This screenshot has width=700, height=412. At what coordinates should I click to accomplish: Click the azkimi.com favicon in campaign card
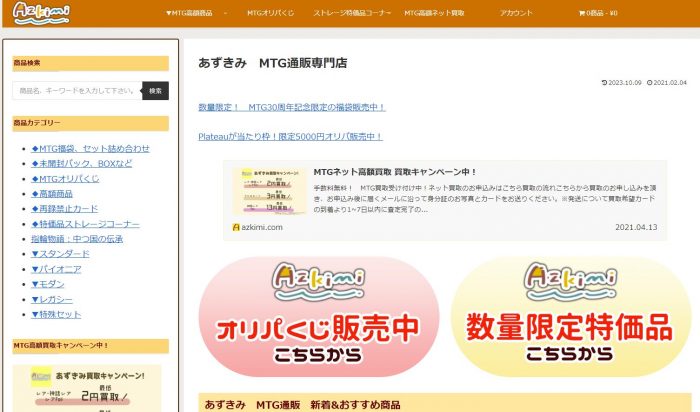pos(236,227)
